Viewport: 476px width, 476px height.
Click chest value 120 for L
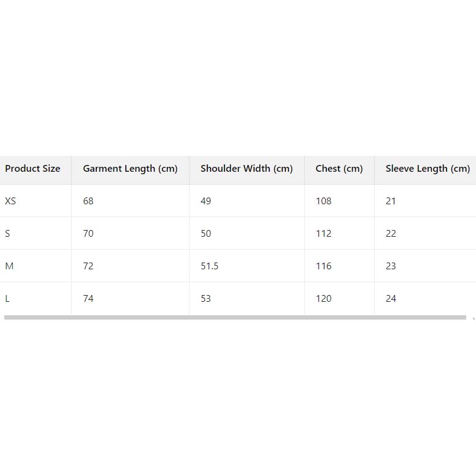[323, 299]
